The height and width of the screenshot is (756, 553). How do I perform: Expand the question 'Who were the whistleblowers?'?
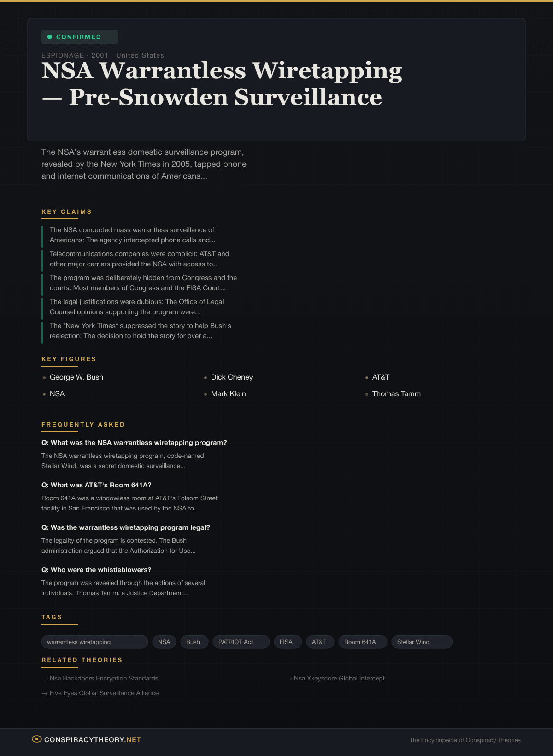[x=96, y=569]
